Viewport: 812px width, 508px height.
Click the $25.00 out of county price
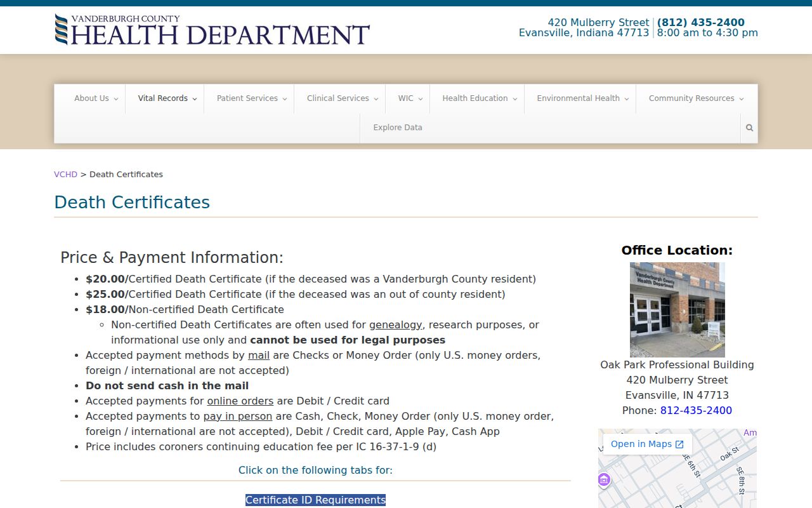pyautogui.click(x=105, y=295)
